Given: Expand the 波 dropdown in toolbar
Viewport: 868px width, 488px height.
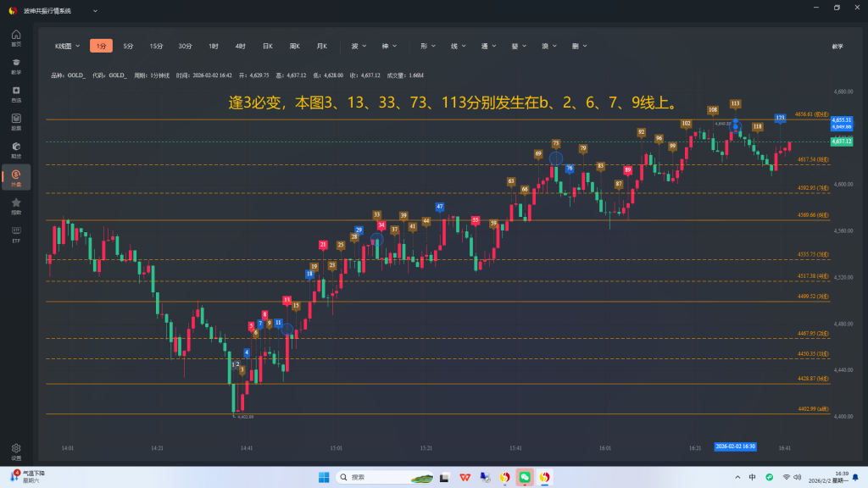Looking at the screenshot, I should (359, 46).
